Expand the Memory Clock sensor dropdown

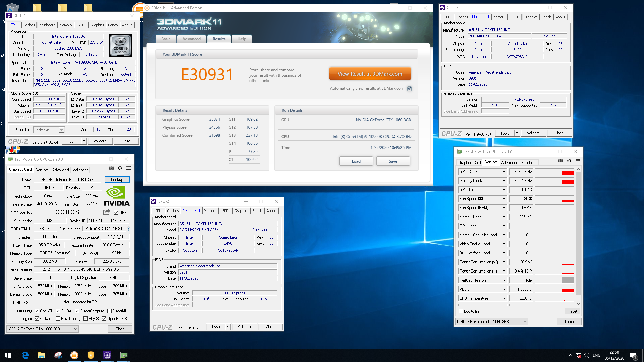coord(504,181)
